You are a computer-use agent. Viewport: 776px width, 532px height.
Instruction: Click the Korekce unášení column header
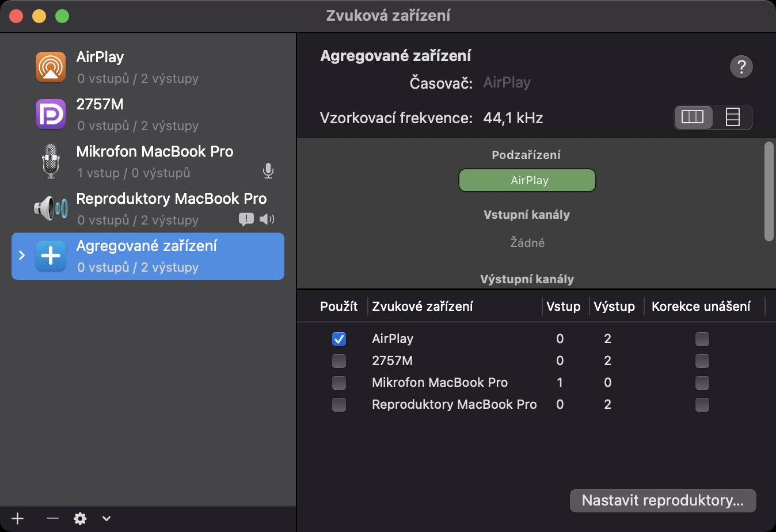tap(701, 307)
